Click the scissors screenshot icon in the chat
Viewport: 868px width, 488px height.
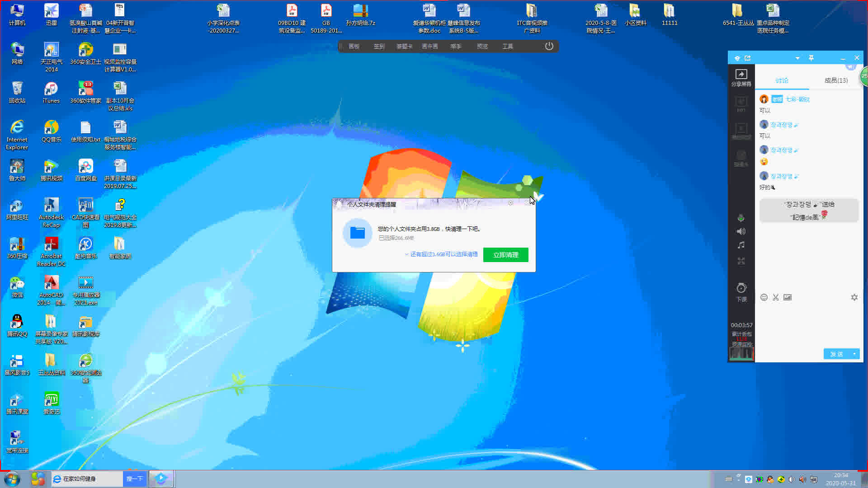[x=776, y=297]
